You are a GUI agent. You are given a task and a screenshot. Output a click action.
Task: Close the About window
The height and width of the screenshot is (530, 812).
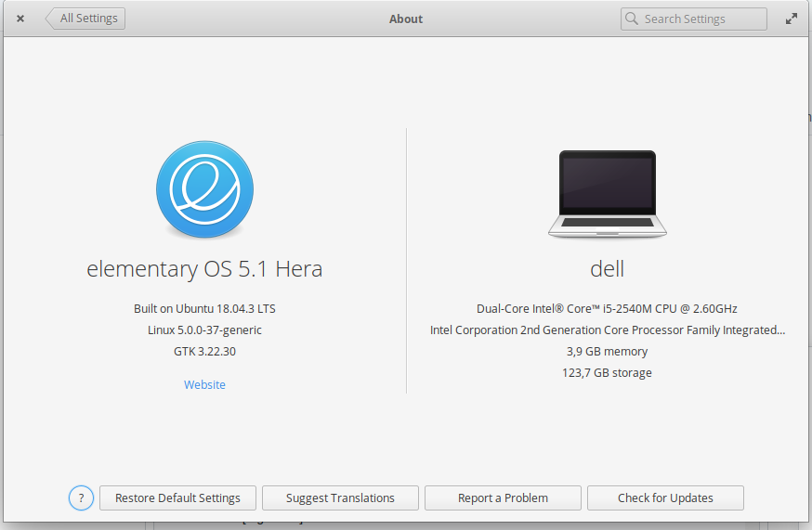coord(20,19)
